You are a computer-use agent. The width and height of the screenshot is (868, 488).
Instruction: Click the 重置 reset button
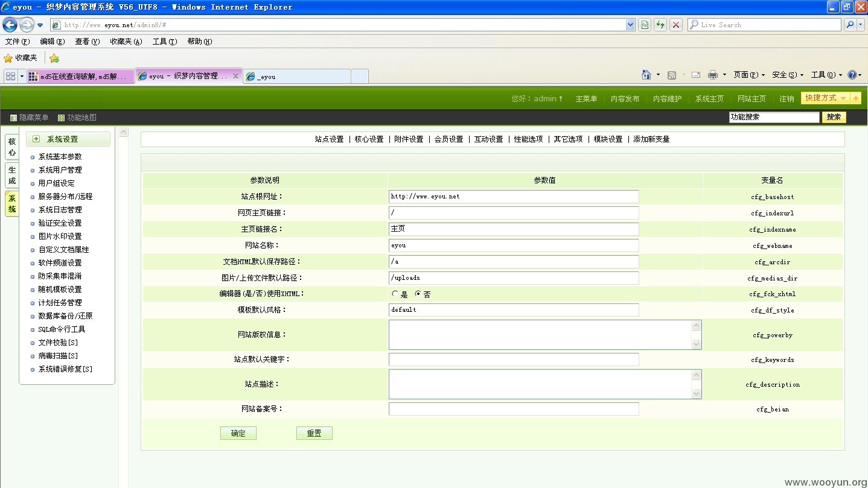point(314,433)
